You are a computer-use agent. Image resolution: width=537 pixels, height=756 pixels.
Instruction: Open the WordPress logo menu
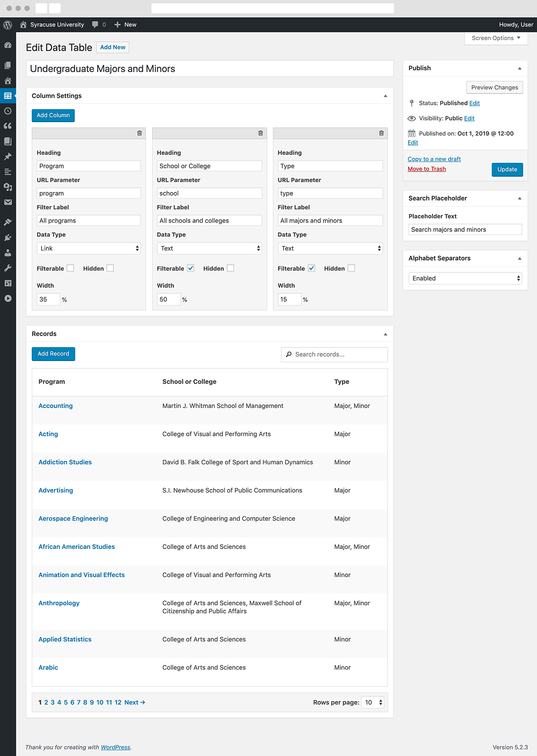(8, 25)
